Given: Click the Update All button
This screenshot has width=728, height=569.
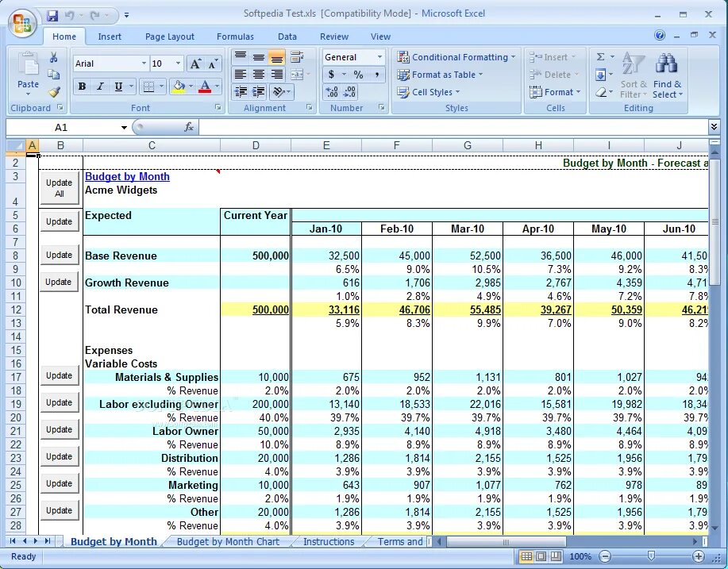Looking at the screenshot, I should click(x=59, y=188).
